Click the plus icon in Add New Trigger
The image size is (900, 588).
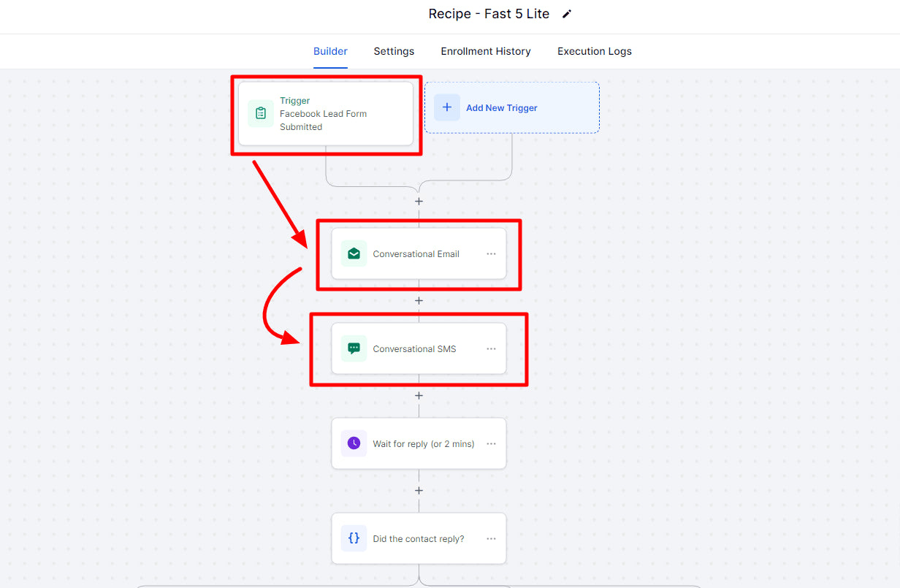tap(447, 107)
